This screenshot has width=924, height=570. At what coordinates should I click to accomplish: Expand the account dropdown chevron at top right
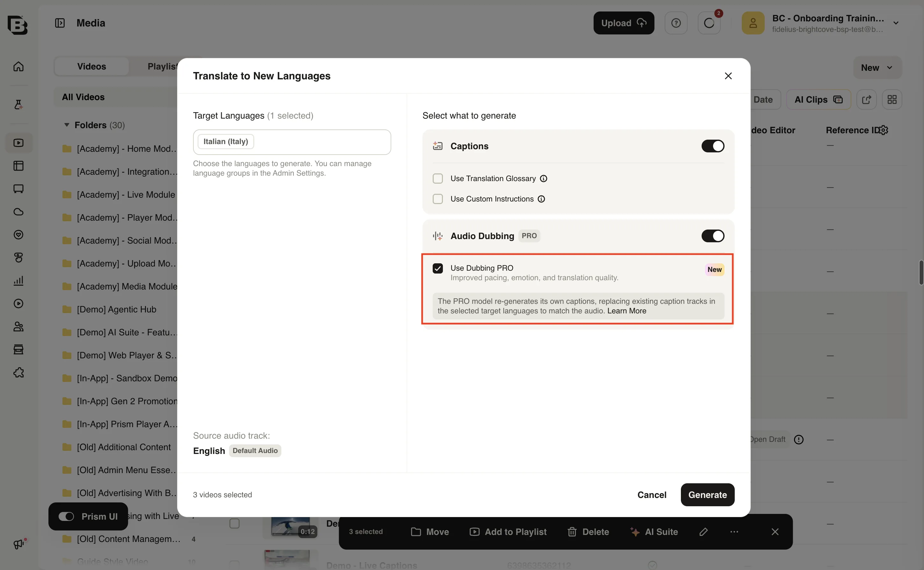pos(896,23)
